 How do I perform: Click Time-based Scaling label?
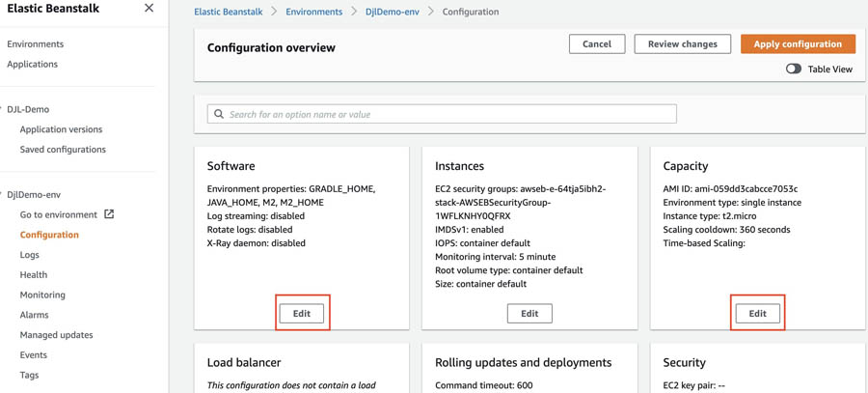tap(704, 242)
